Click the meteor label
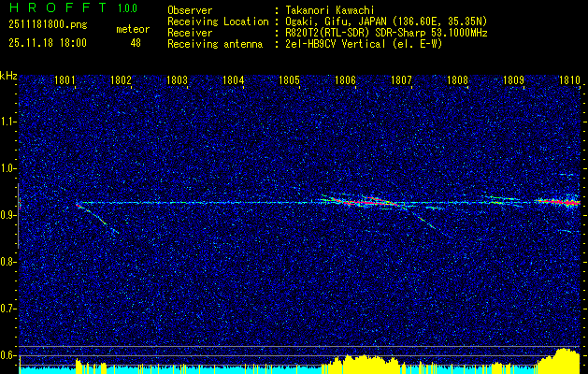 click(133, 29)
